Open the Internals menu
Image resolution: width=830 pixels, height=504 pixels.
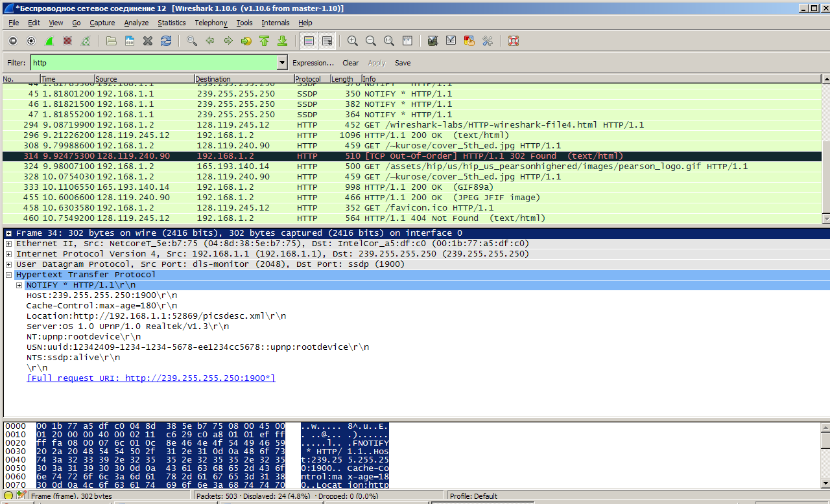[276, 23]
